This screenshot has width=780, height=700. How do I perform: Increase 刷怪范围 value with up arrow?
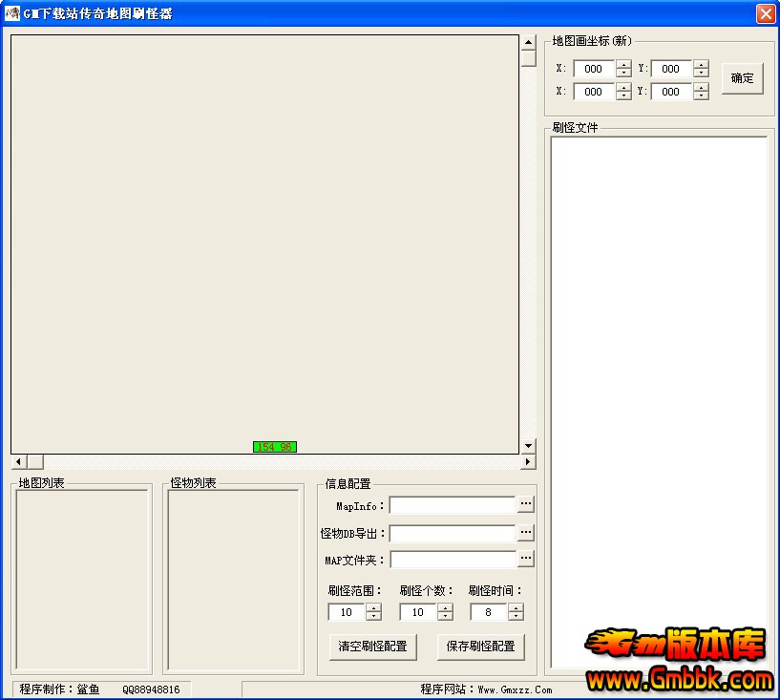pos(373,608)
